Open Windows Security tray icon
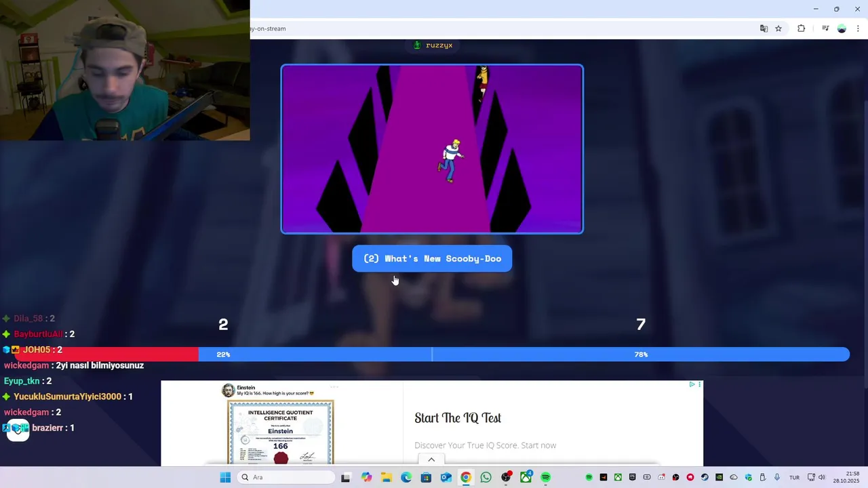This screenshot has height=488, width=868. click(749, 477)
